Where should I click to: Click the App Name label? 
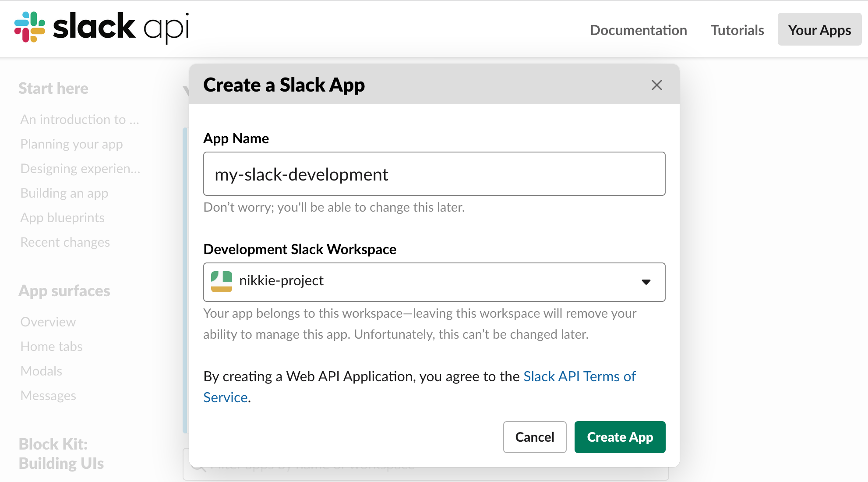coord(236,138)
